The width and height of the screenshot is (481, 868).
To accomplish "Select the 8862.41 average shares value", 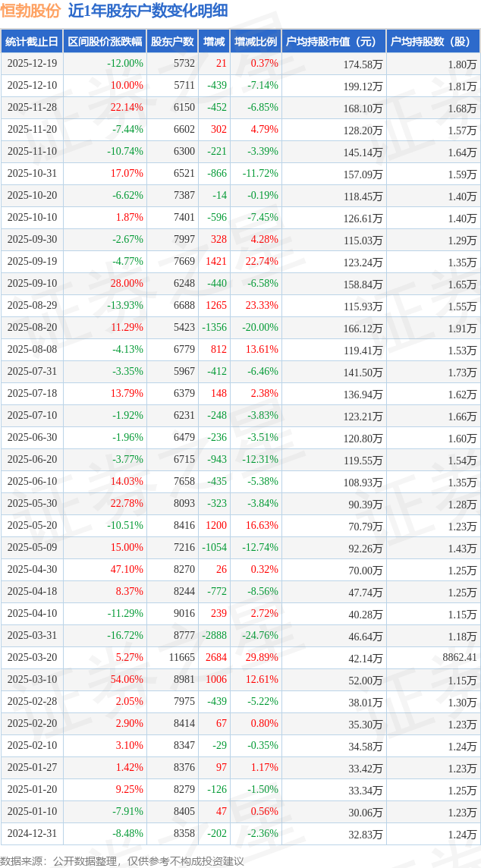I will point(460,658).
